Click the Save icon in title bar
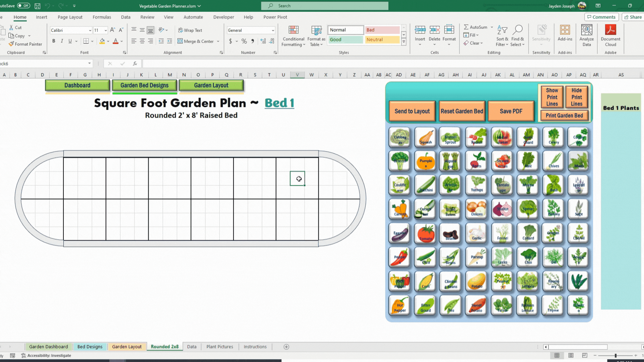The height and width of the screenshot is (362, 644). [x=38, y=6]
